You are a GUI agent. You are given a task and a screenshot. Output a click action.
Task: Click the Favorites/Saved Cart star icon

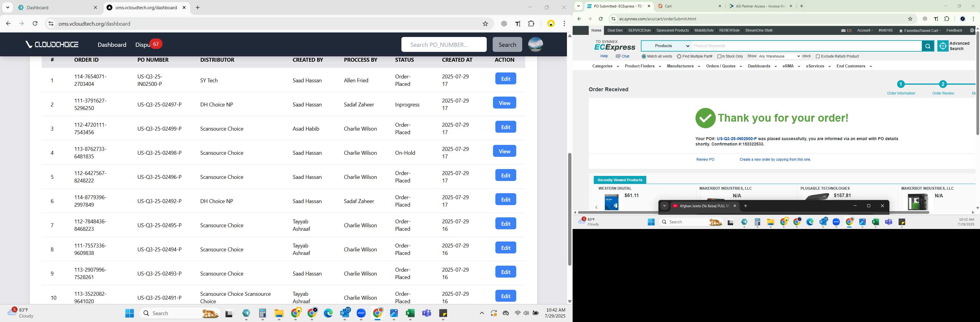901,31
